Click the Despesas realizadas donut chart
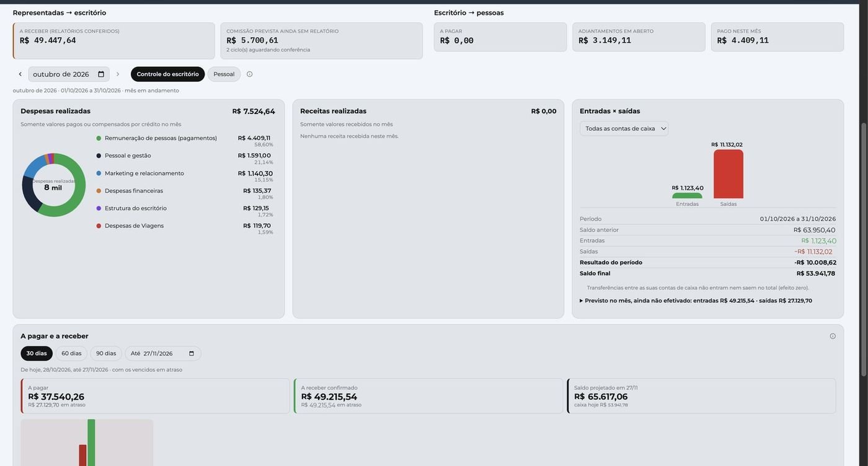Image resolution: width=868 pixels, height=466 pixels. 54,185
